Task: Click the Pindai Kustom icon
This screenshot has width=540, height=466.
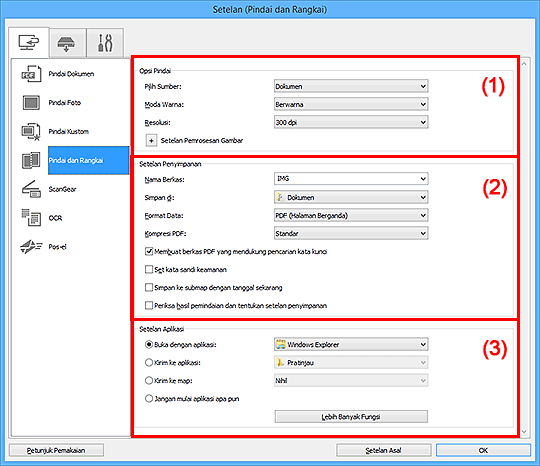Action: [31, 132]
